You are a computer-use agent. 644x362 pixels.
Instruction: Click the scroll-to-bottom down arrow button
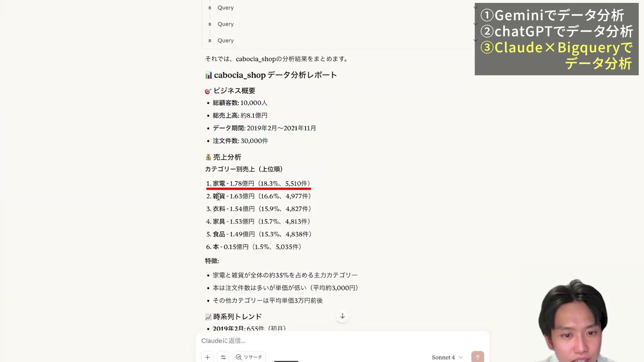coord(342,316)
